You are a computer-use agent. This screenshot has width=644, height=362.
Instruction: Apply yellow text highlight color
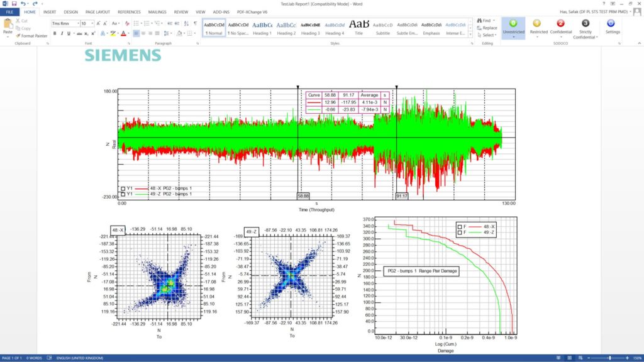[x=113, y=34]
